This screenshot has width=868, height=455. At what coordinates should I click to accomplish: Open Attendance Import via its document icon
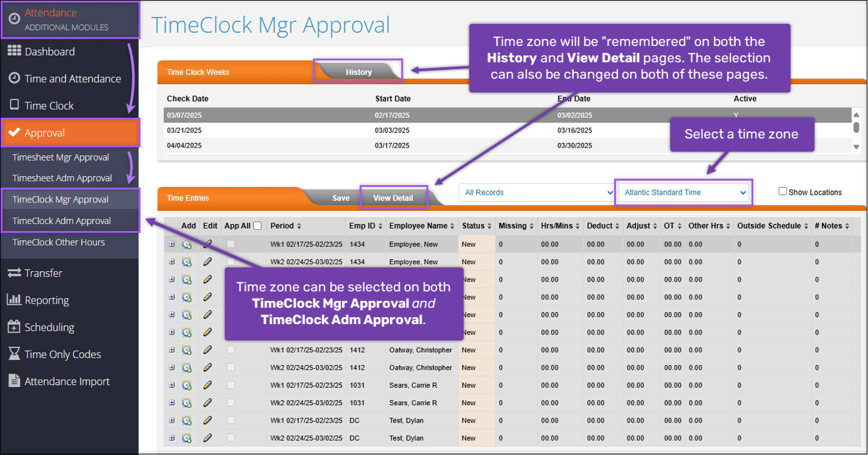(15, 381)
